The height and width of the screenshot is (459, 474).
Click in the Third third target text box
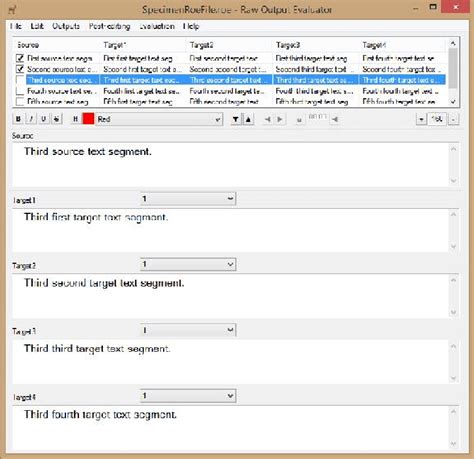click(x=230, y=362)
